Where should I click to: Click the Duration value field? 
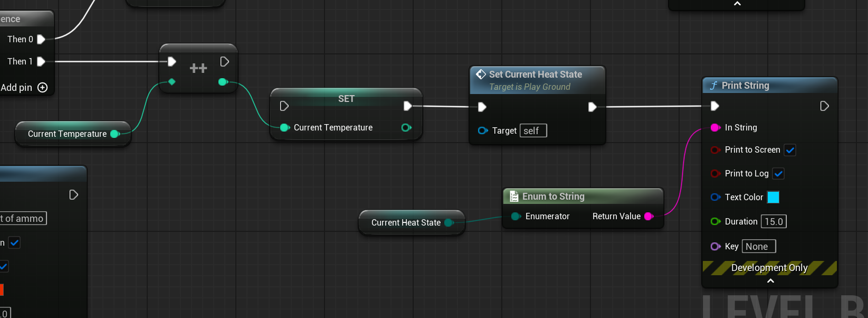[774, 221]
